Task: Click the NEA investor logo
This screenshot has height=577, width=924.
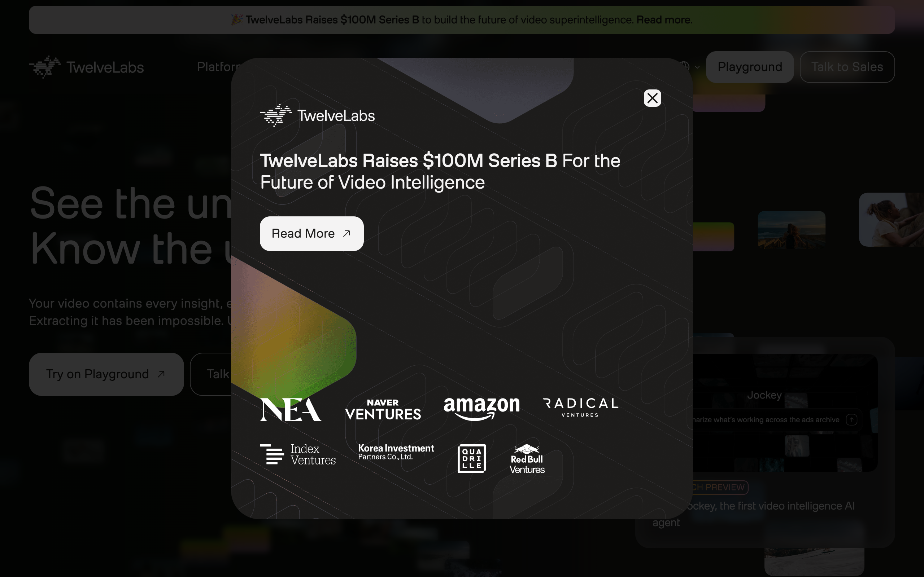Action: 291,409
